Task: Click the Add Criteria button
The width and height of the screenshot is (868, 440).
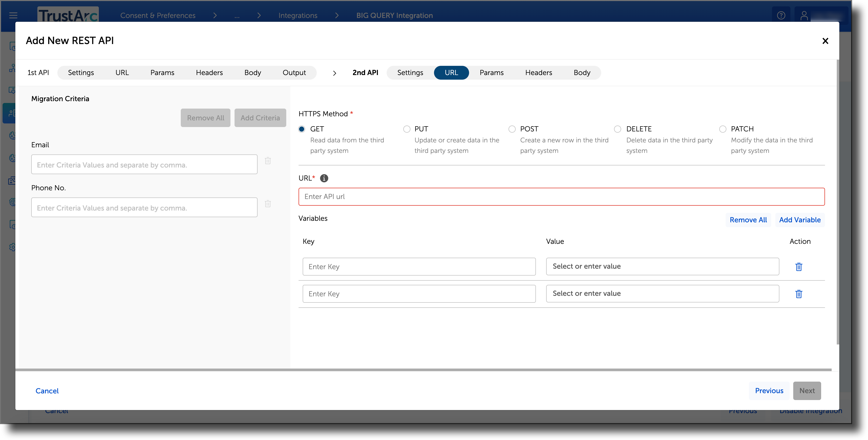Action: [x=260, y=118]
